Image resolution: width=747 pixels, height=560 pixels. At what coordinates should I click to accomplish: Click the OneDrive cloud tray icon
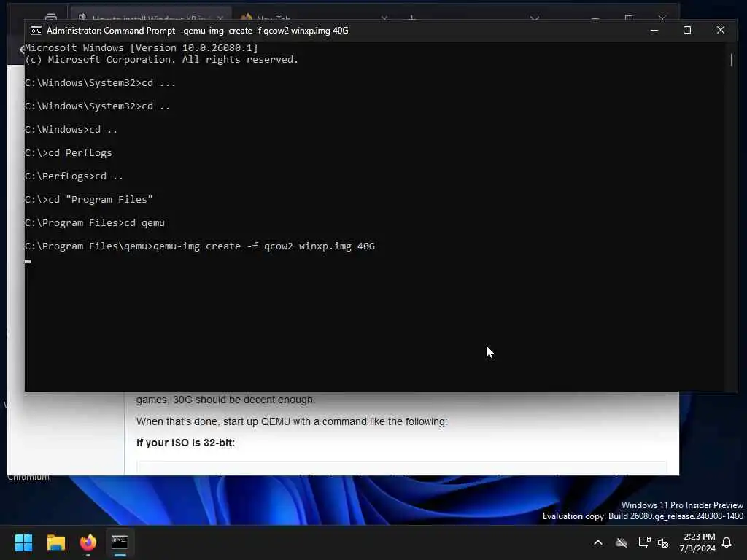(622, 542)
